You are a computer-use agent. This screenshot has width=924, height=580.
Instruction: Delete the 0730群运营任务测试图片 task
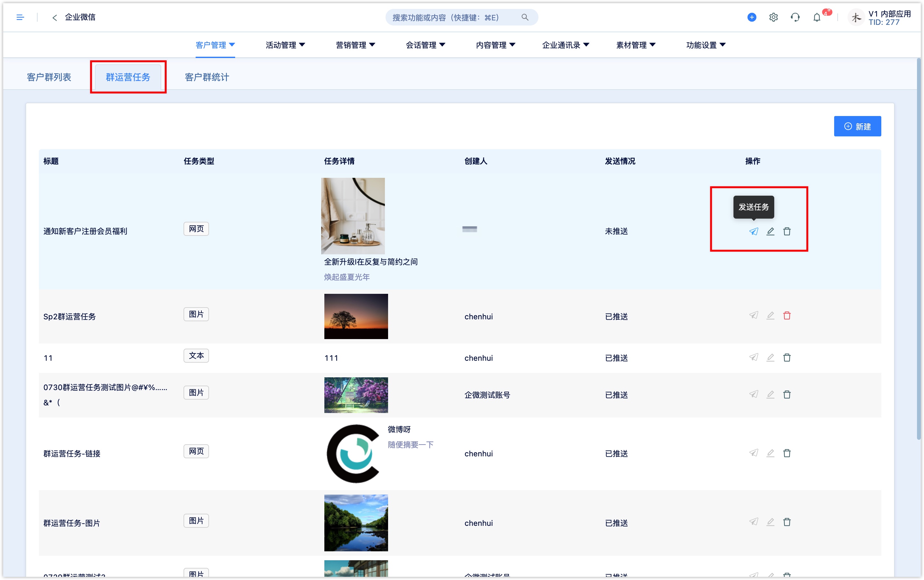pos(787,394)
